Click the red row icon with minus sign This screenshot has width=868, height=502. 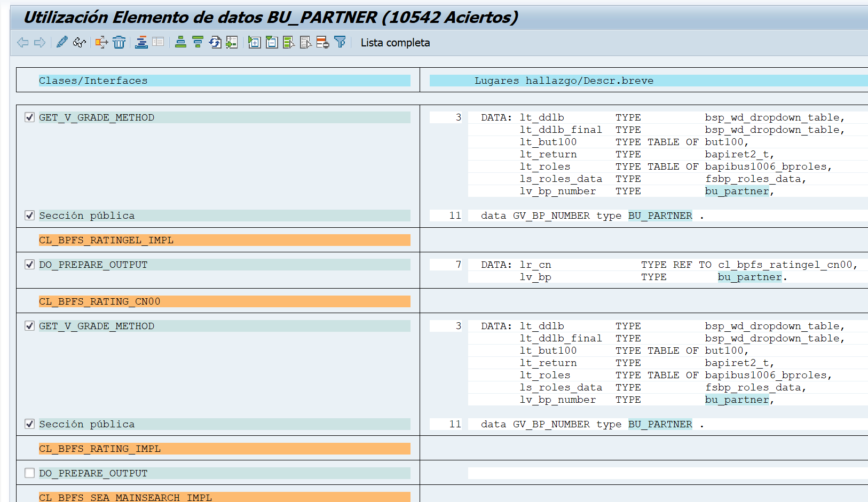322,43
